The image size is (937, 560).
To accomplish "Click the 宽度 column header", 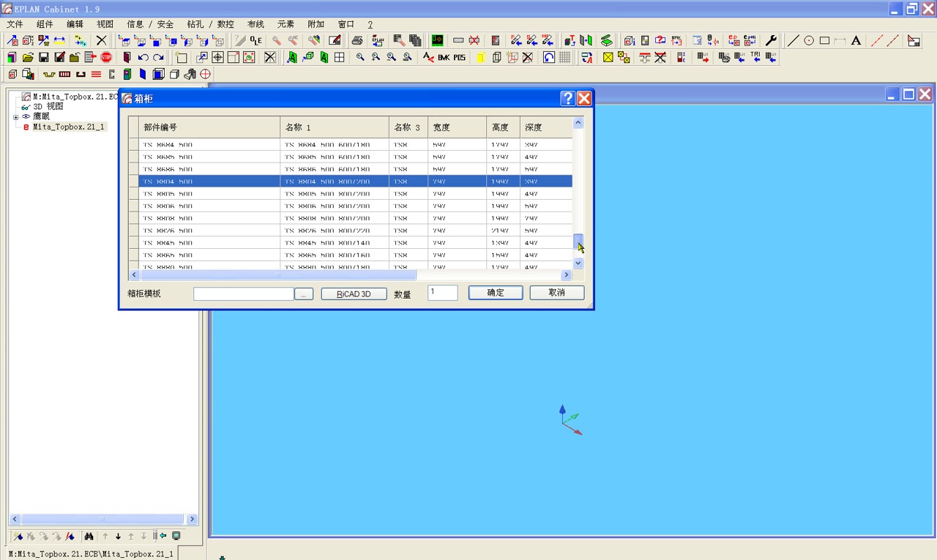I will [458, 127].
